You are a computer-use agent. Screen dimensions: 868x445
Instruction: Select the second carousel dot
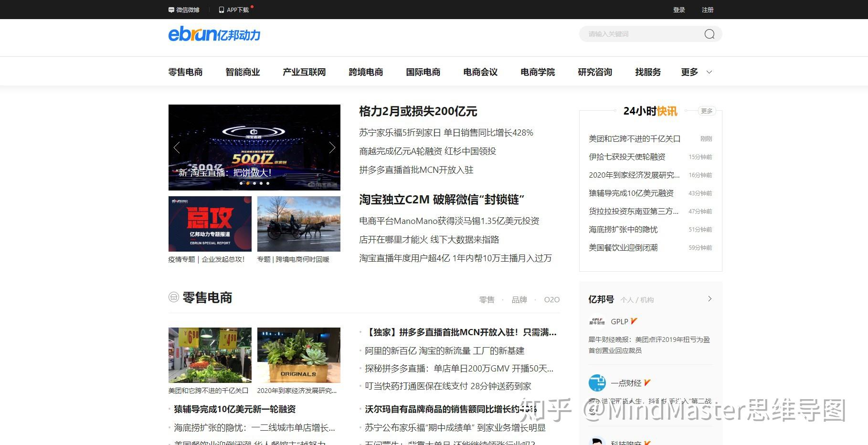tap(248, 183)
